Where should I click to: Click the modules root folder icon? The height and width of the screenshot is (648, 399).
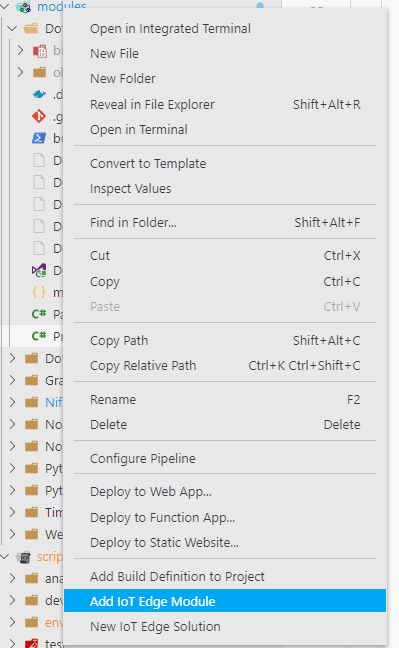pos(24,7)
